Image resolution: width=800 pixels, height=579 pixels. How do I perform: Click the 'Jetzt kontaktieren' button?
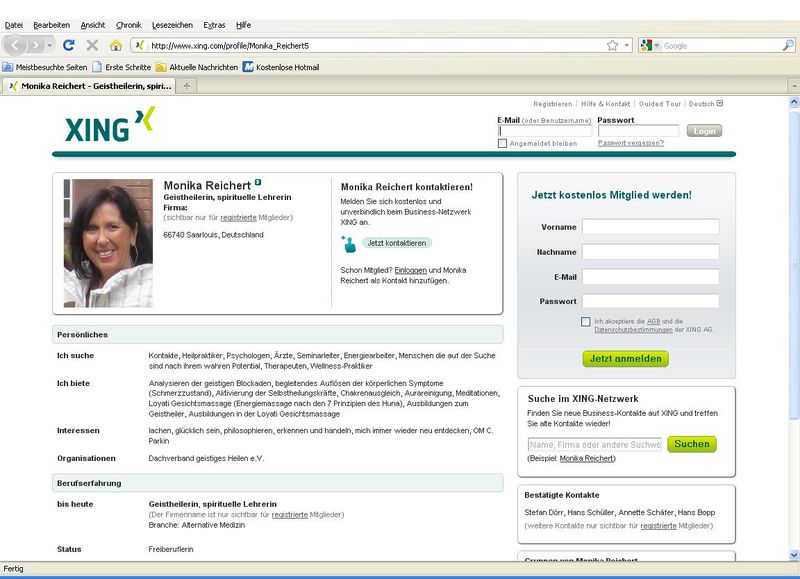(x=396, y=243)
